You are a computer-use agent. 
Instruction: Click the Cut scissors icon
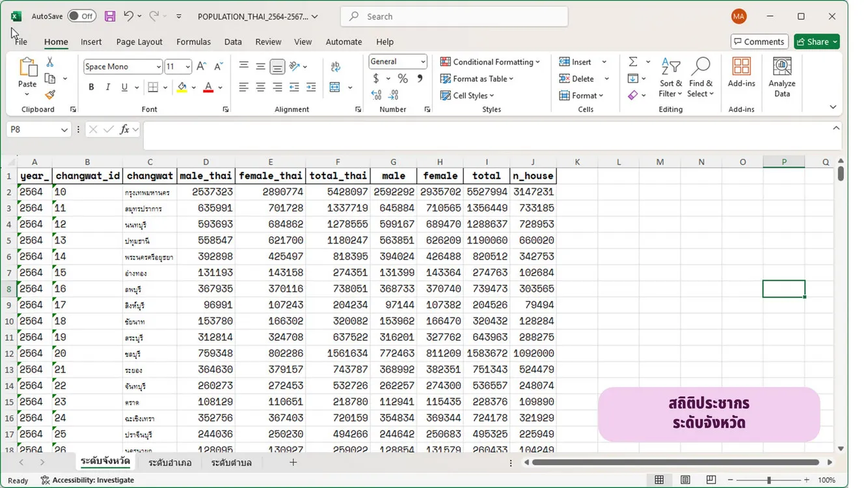50,62
